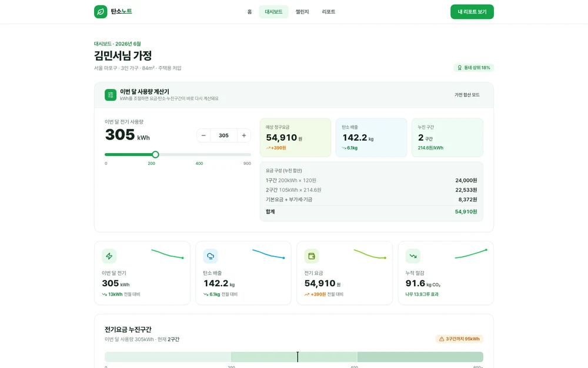Click the medal icon in 동네 상위 18% badge
This screenshot has width=588, height=368.
pyautogui.click(x=459, y=68)
